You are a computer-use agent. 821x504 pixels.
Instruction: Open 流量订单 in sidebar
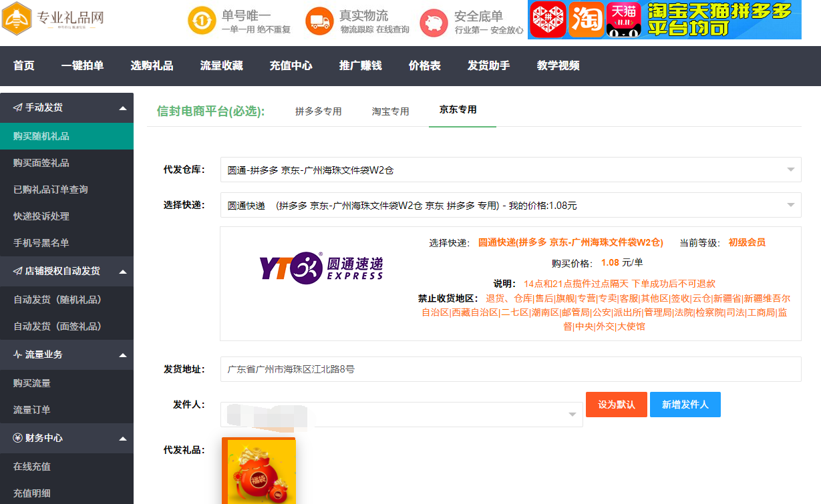coord(67,410)
